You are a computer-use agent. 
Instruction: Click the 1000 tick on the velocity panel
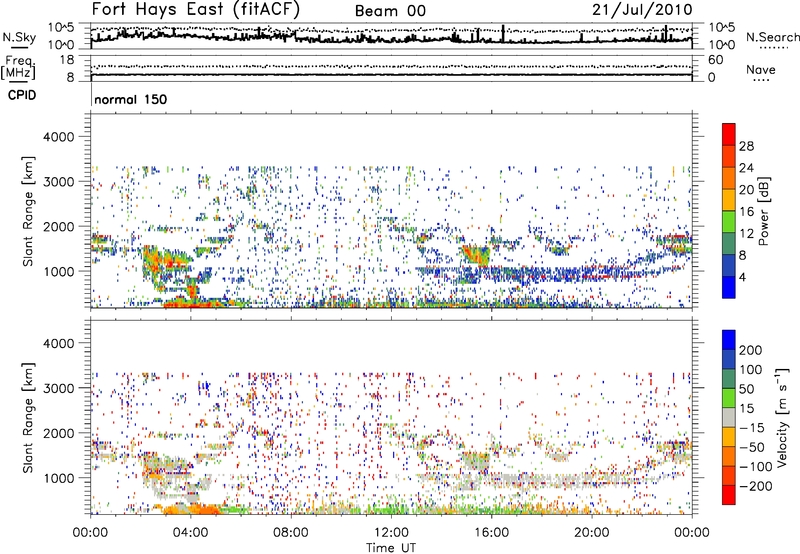tap(58, 478)
